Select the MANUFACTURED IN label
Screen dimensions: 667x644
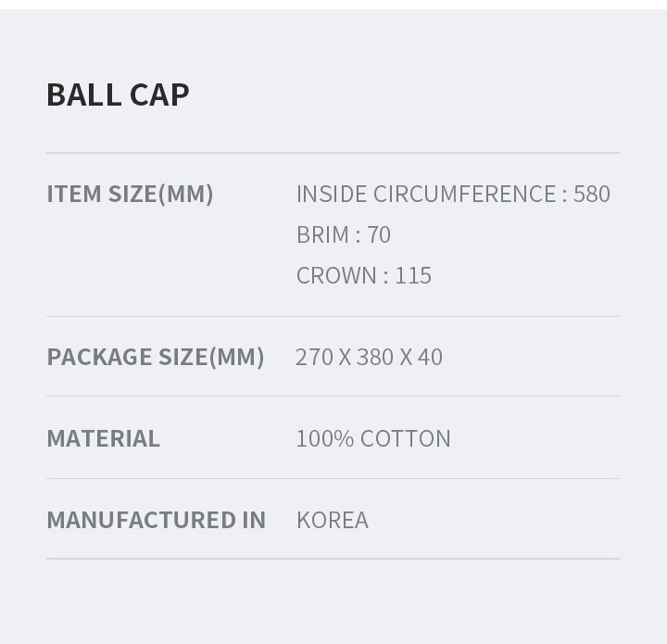click(157, 520)
